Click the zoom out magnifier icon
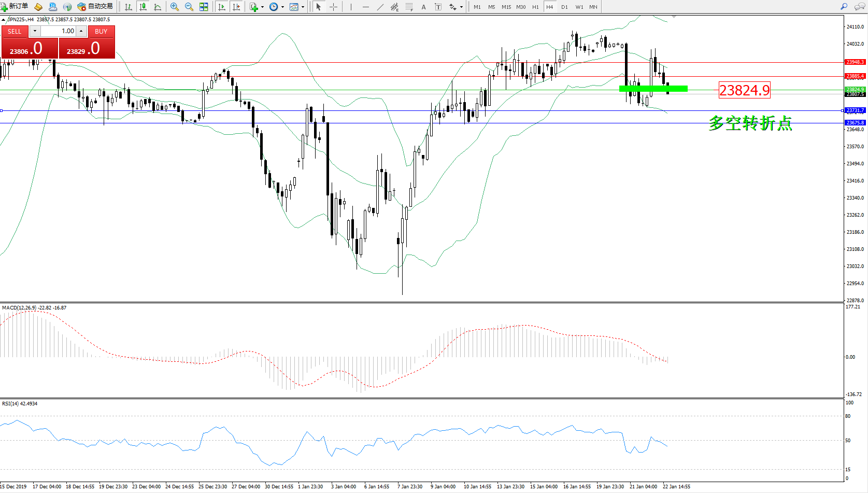 pyautogui.click(x=189, y=7)
